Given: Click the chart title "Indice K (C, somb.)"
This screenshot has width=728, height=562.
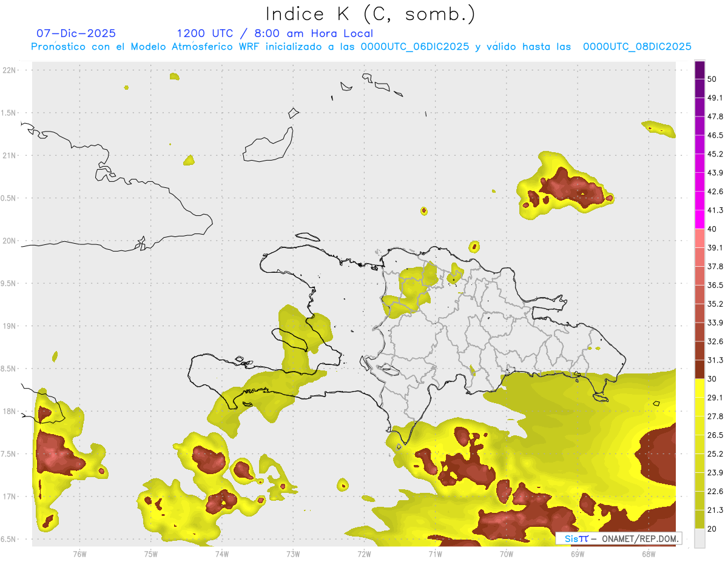Looking at the screenshot, I should coord(370,14).
